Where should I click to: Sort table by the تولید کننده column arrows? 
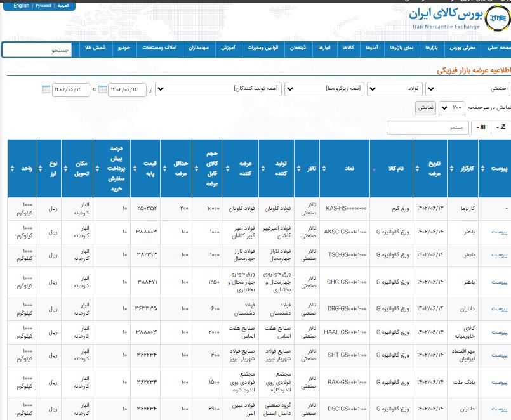[263, 169]
